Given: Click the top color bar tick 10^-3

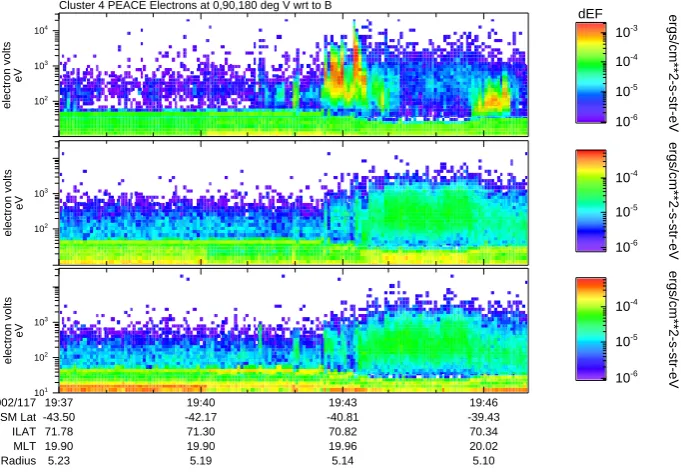Looking at the screenshot, I should [x=627, y=31].
